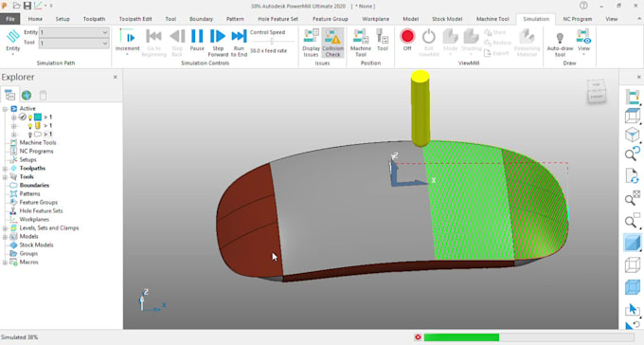The width and height of the screenshot is (644, 345).
Task: Stop simulation via red status bar icon
Action: [418, 337]
